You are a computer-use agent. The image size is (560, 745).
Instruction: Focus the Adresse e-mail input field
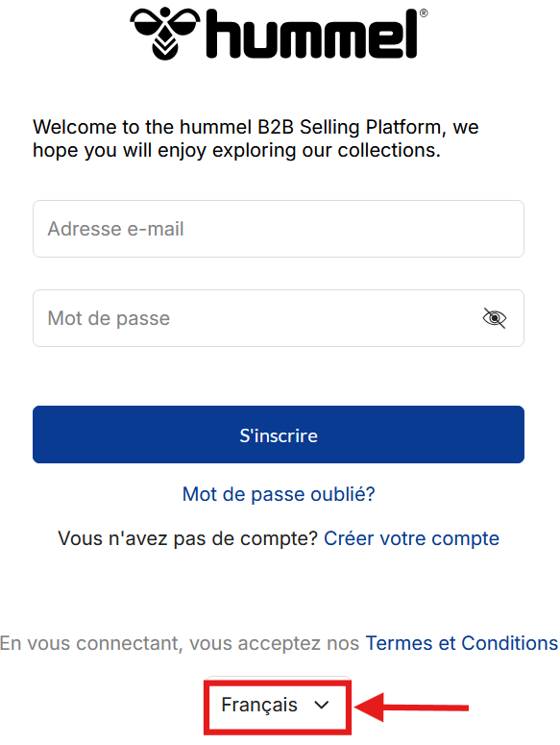coord(279,229)
